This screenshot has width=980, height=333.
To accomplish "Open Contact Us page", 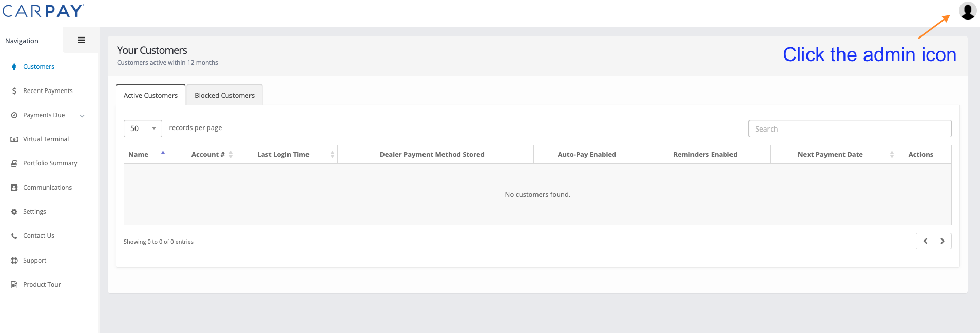I will pyautogui.click(x=39, y=236).
